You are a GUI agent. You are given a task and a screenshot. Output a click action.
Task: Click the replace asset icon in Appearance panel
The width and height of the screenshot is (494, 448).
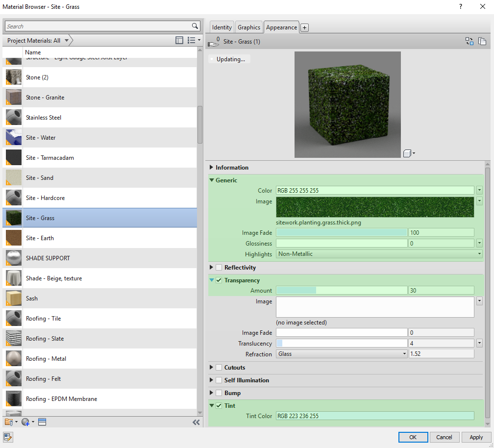[469, 41]
